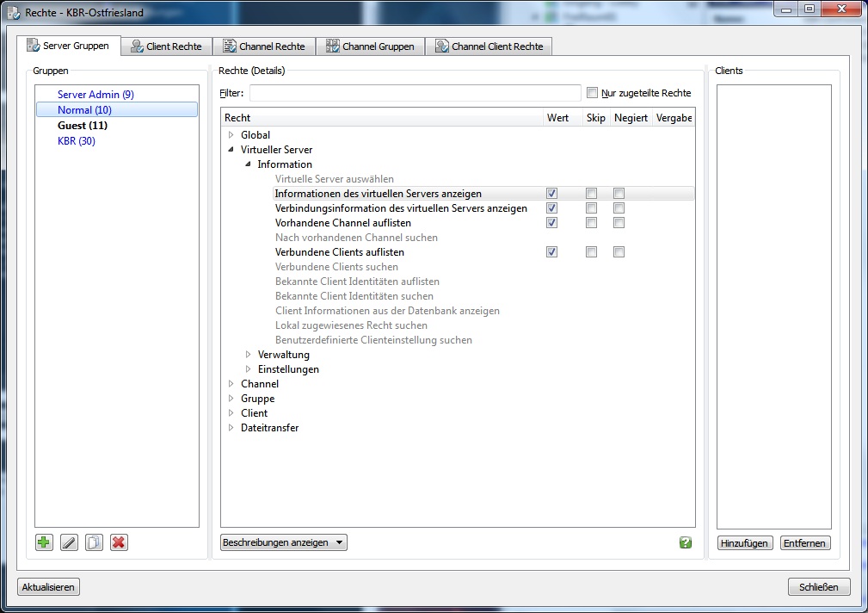Click into the Filter text field
868x613 pixels.
pyautogui.click(x=415, y=93)
